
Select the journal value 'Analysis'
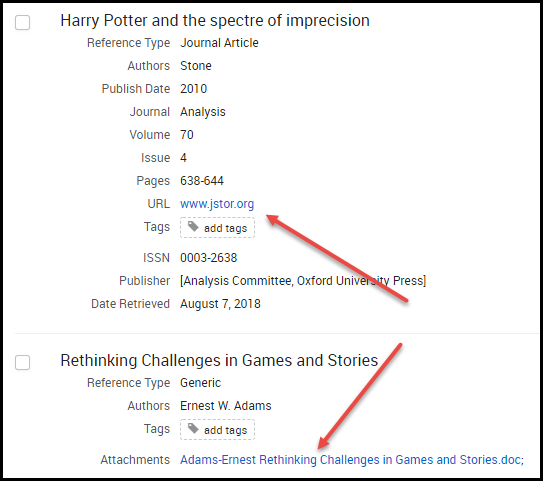[203, 112]
